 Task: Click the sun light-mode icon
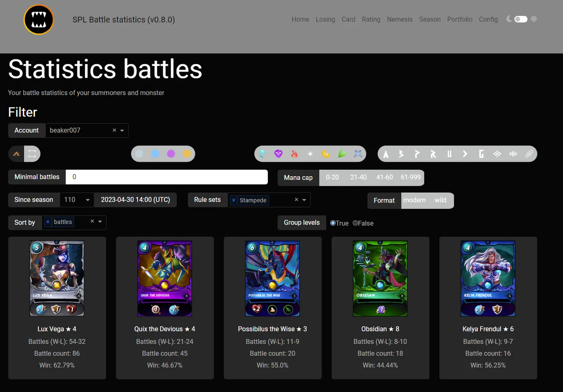534,19
